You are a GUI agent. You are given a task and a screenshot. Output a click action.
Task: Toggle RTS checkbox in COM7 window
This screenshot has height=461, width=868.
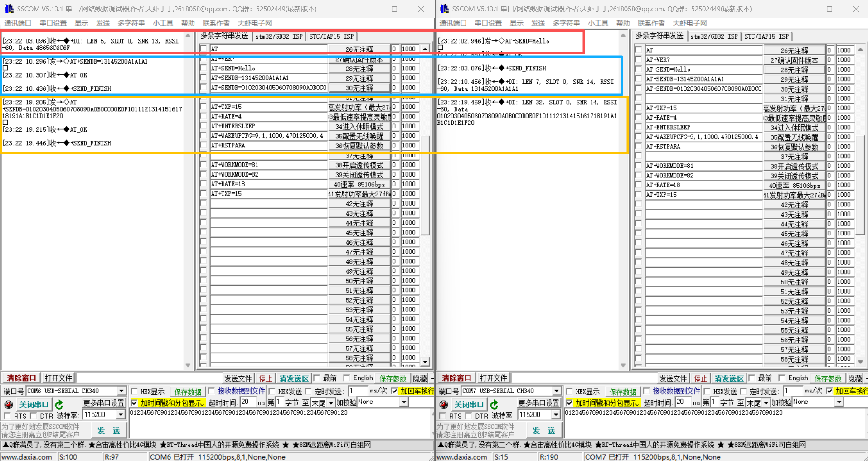pos(442,416)
